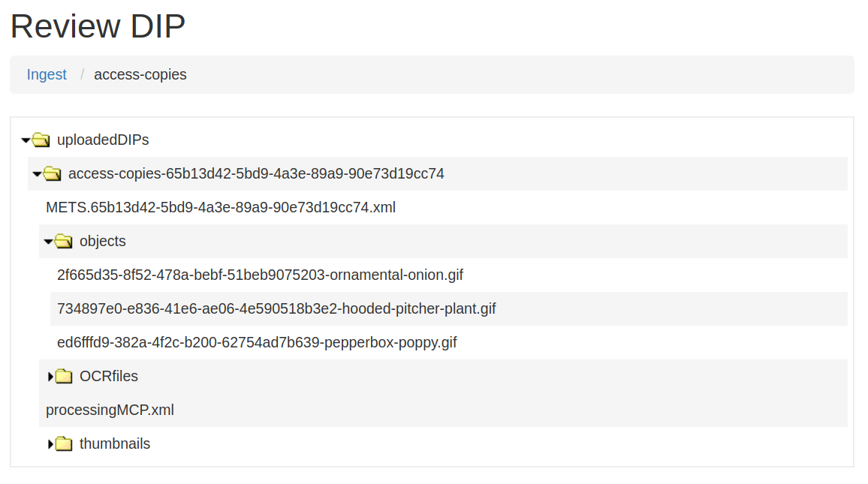The height and width of the screenshot is (484, 868).
Task: Click the access-copies folder icon in tree
Action: click(x=53, y=174)
